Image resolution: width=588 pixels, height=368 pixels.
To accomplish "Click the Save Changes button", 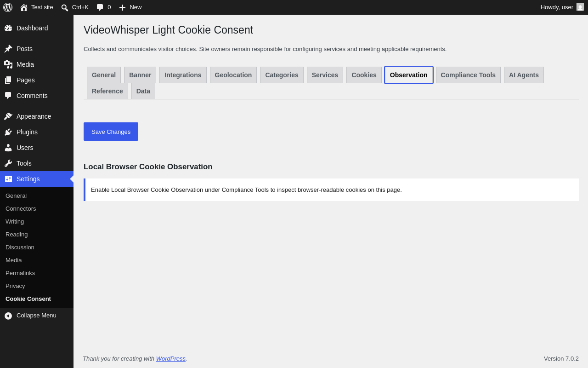I will tap(111, 132).
